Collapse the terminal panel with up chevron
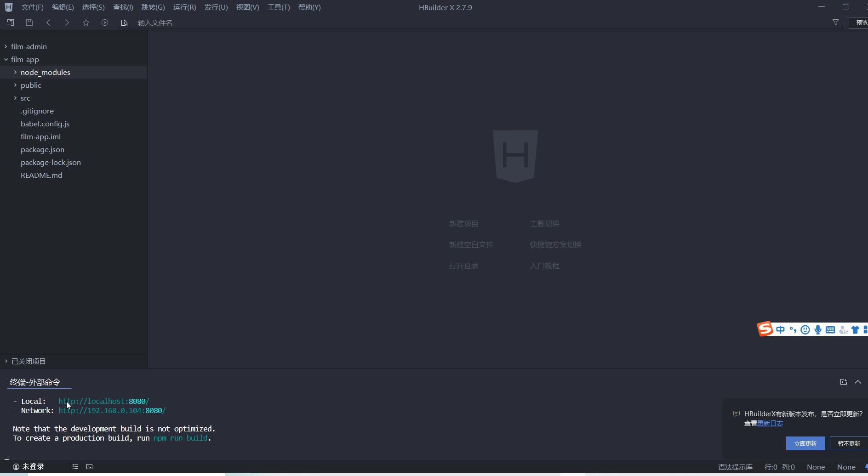 (x=858, y=382)
